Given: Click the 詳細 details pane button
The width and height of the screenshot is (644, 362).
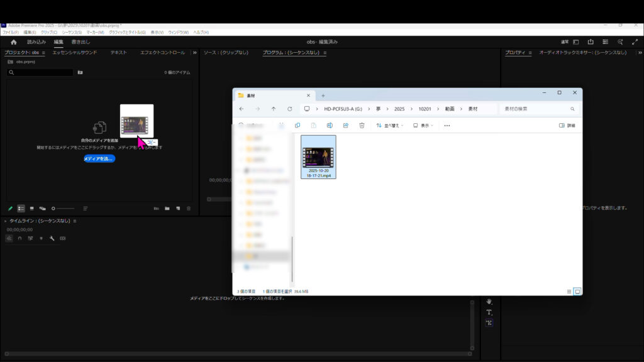Looking at the screenshot, I should [567, 126].
